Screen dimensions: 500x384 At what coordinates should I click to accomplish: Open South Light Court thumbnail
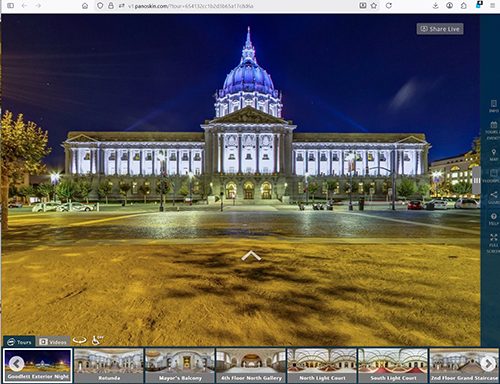pos(393,365)
